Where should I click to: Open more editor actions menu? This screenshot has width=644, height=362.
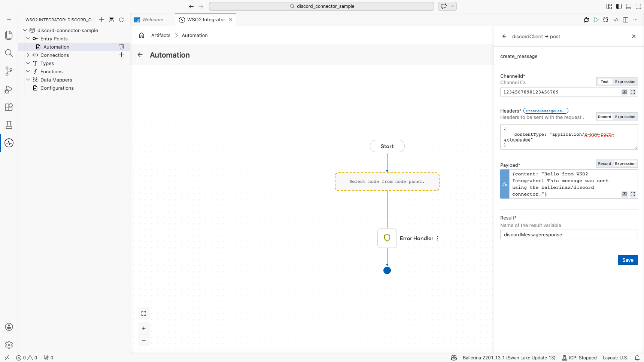click(x=635, y=20)
